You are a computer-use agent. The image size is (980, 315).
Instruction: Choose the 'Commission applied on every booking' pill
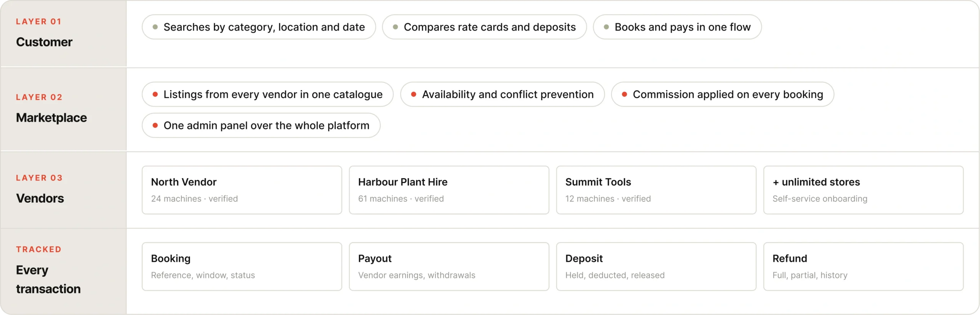722,94
